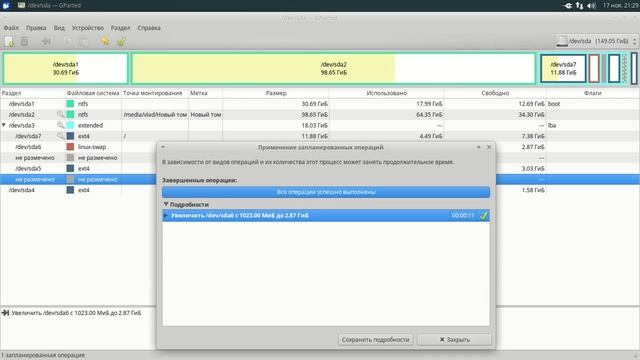Click the Сохранить подробности button

(376, 340)
